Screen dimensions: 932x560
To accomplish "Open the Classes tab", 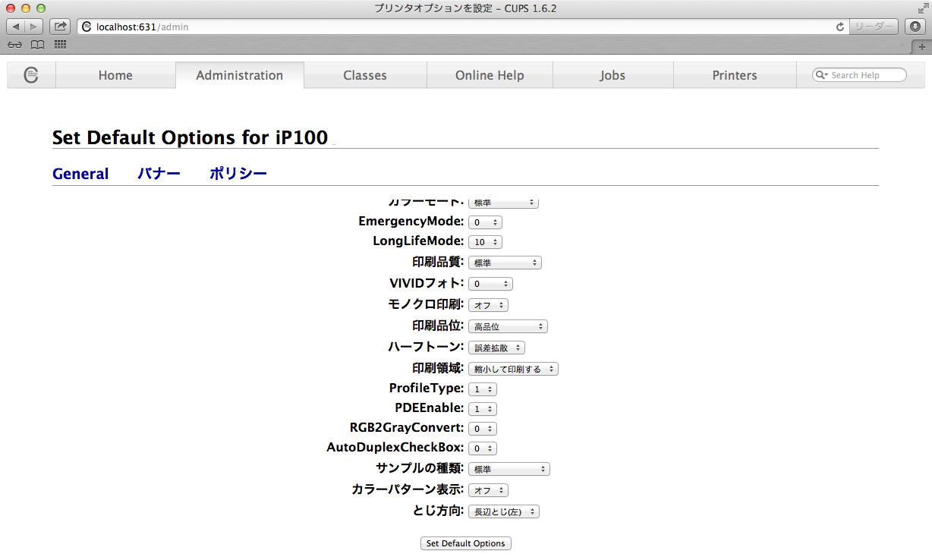I will [x=365, y=75].
